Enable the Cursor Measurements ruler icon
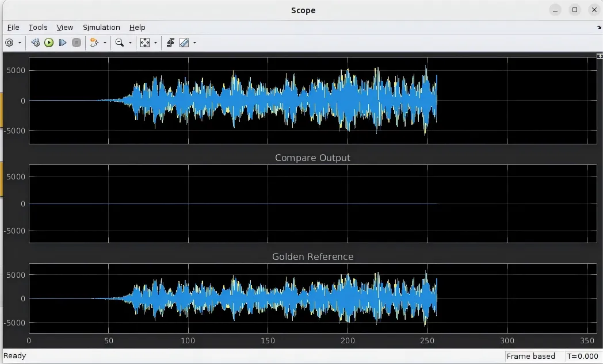 [184, 43]
